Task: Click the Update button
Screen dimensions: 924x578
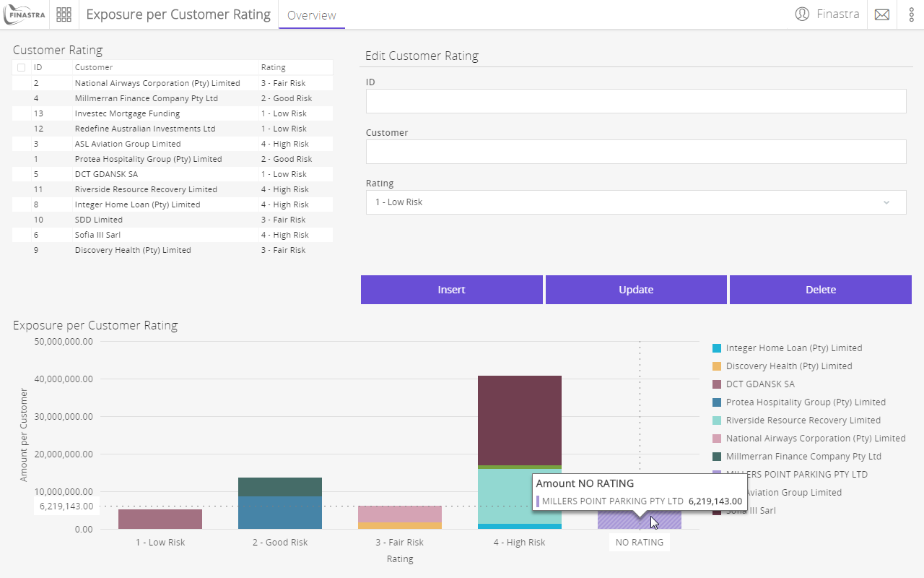Action: pos(636,290)
